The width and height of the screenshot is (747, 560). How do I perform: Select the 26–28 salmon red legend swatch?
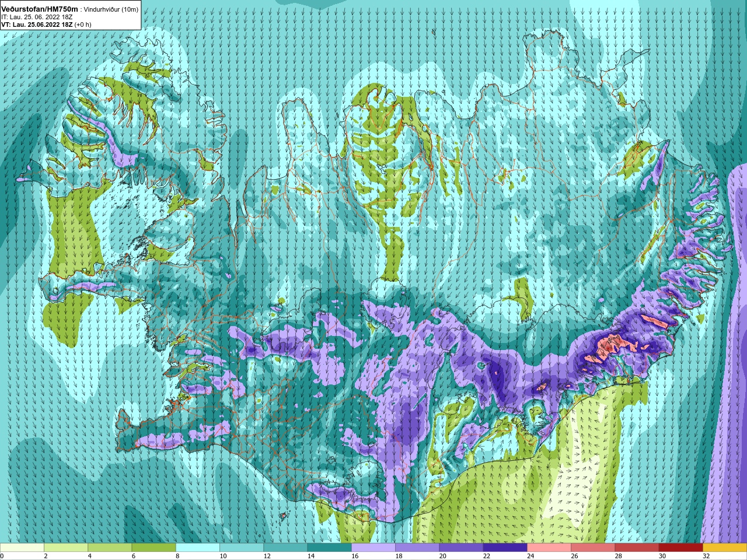(x=593, y=548)
